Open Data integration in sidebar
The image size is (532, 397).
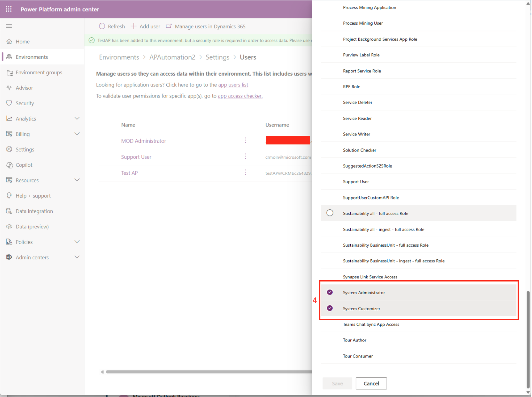click(34, 211)
